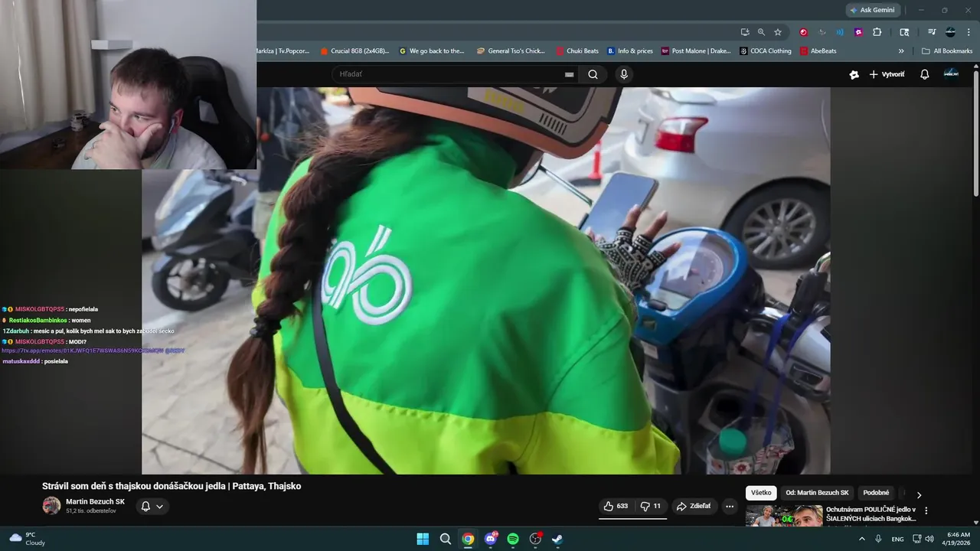The image size is (980, 551).
Task: Open the tab search icon in Chrome toolbar
Action: pyautogui.click(x=904, y=32)
